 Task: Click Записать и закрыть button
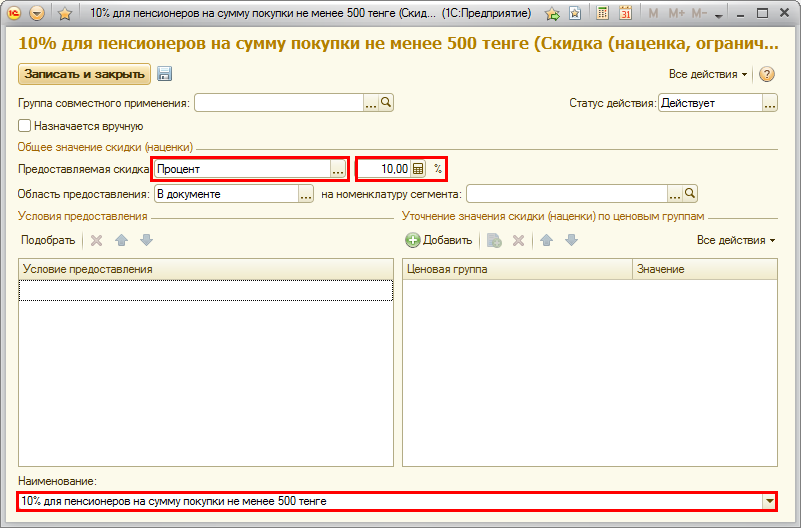(x=84, y=74)
